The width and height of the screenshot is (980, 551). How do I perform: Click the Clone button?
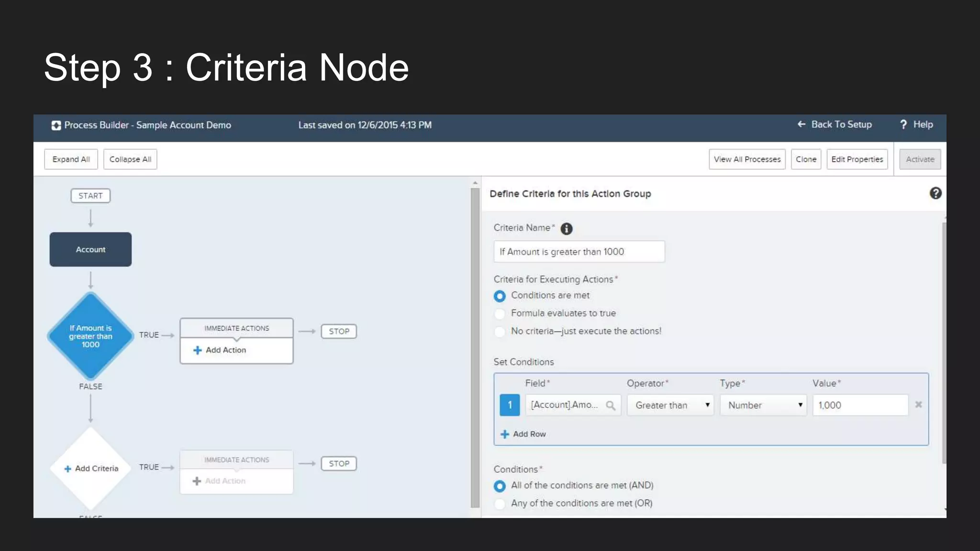(806, 159)
